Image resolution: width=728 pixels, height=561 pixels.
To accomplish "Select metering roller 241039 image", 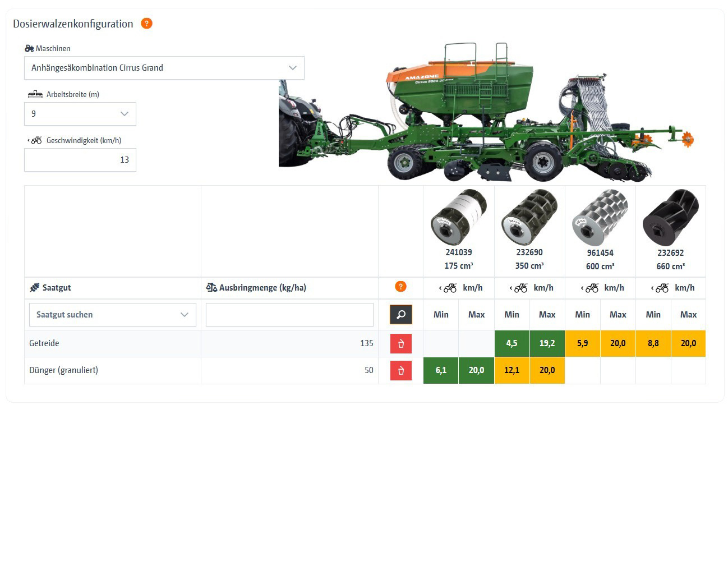I will [x=459, y=217].
